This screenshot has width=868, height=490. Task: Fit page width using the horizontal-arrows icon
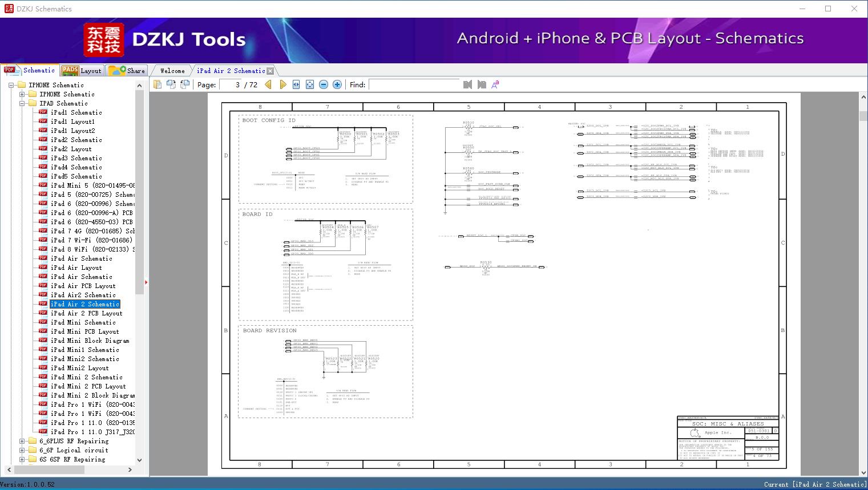point(296,84)
